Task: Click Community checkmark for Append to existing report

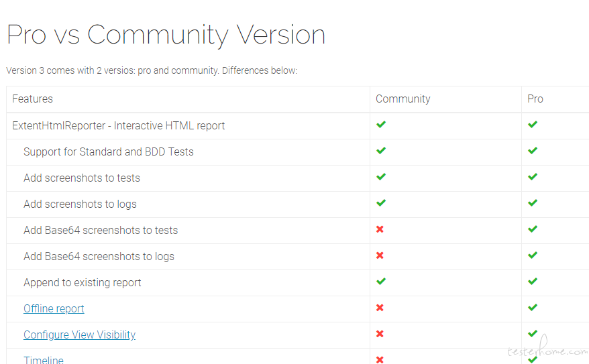Action: pyautogui.click(x=381, y=281)
